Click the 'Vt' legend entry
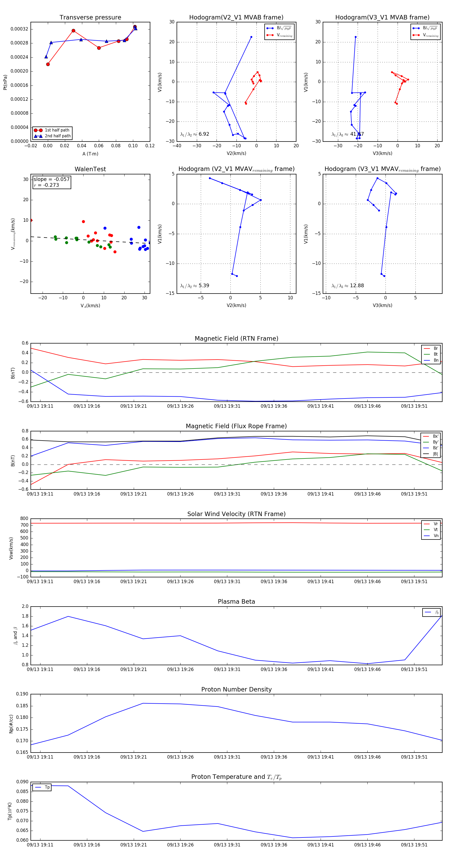 [431, 530]
